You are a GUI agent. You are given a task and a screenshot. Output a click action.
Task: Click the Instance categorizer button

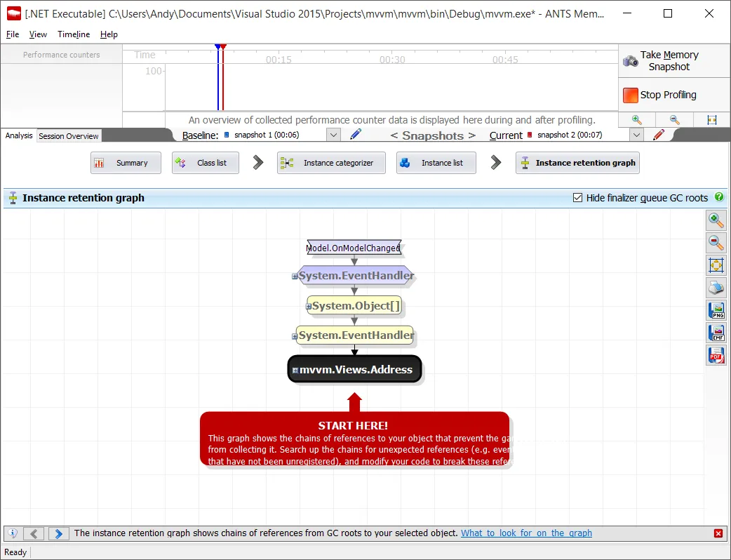(x=331, y=163)
